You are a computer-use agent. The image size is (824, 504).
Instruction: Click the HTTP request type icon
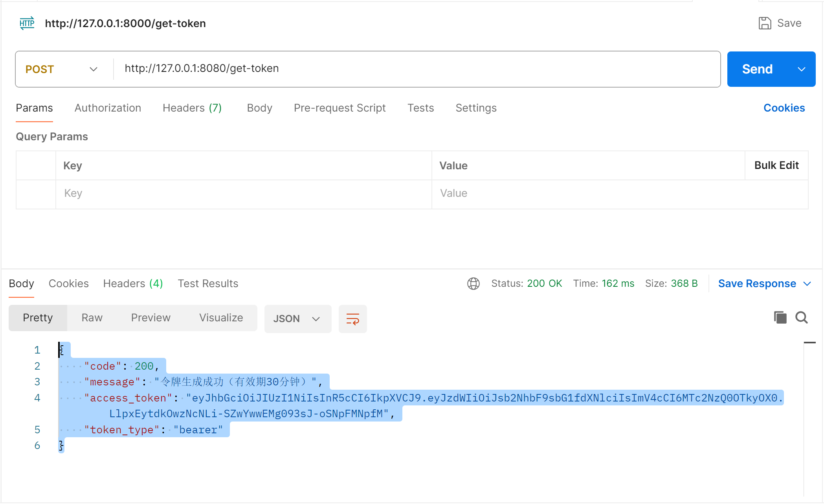pos(27,23)
